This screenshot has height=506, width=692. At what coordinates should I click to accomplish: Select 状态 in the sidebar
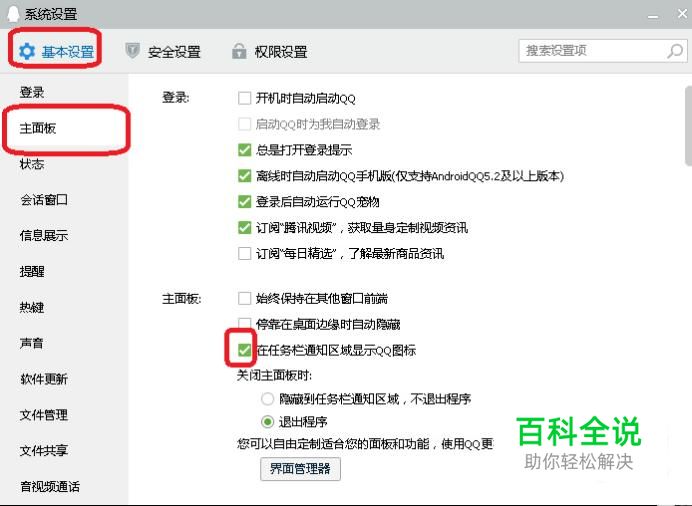click(32, 164)
